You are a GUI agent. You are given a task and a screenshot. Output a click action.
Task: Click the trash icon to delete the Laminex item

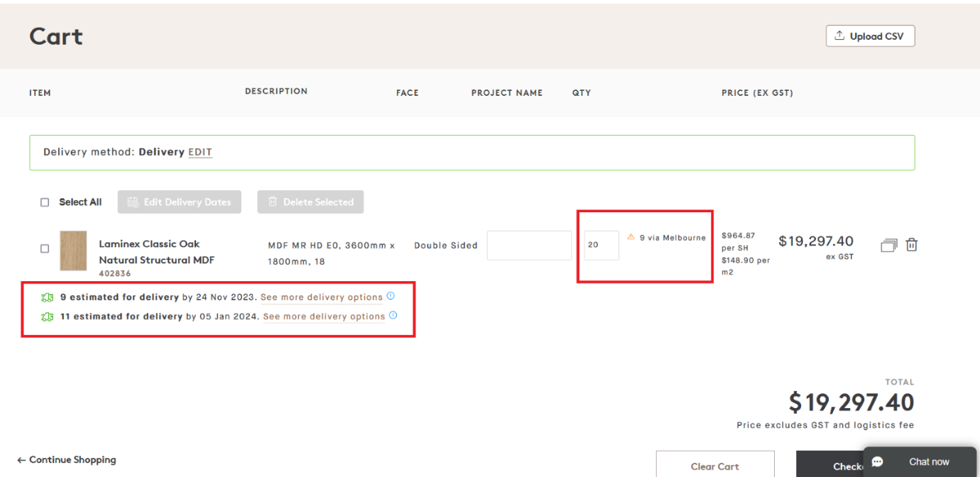point(912,244)
